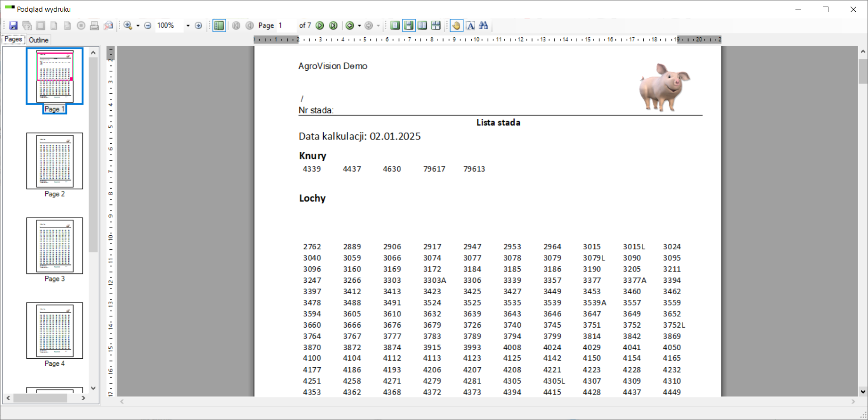Send the report by email icon
Screen dimensions: 868x420
click(108, 25)
